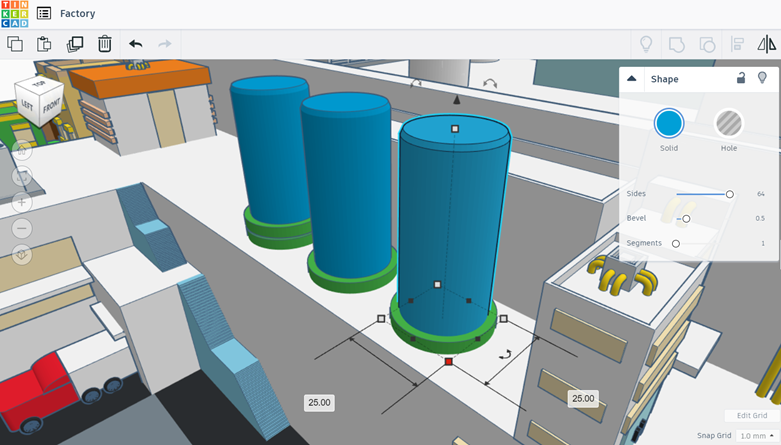Click the red corner resize handle

click(x=449, y=362)
